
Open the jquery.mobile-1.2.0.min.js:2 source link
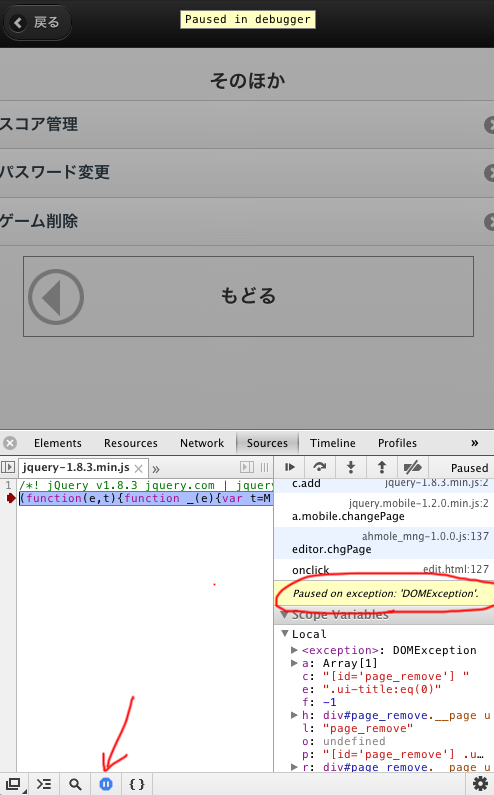418,503
